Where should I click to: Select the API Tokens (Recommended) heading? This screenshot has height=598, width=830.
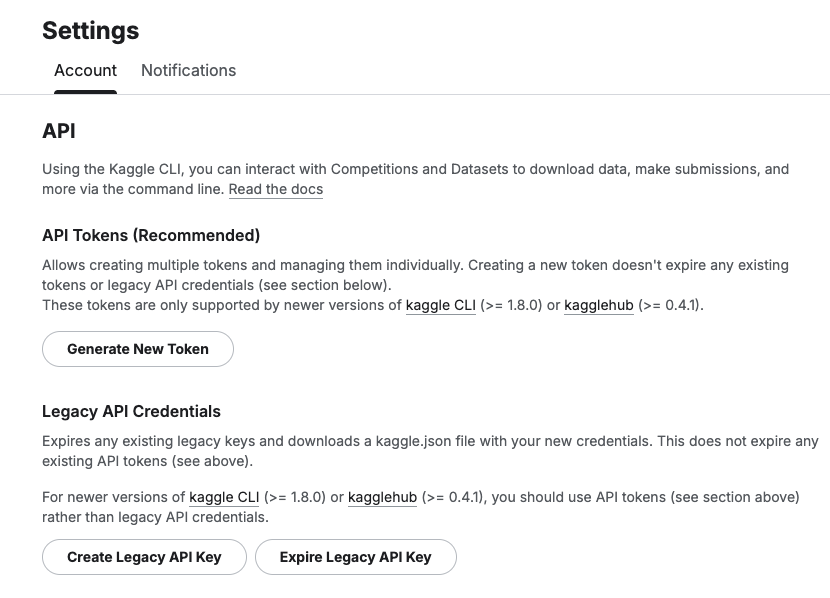click(151, 236)
